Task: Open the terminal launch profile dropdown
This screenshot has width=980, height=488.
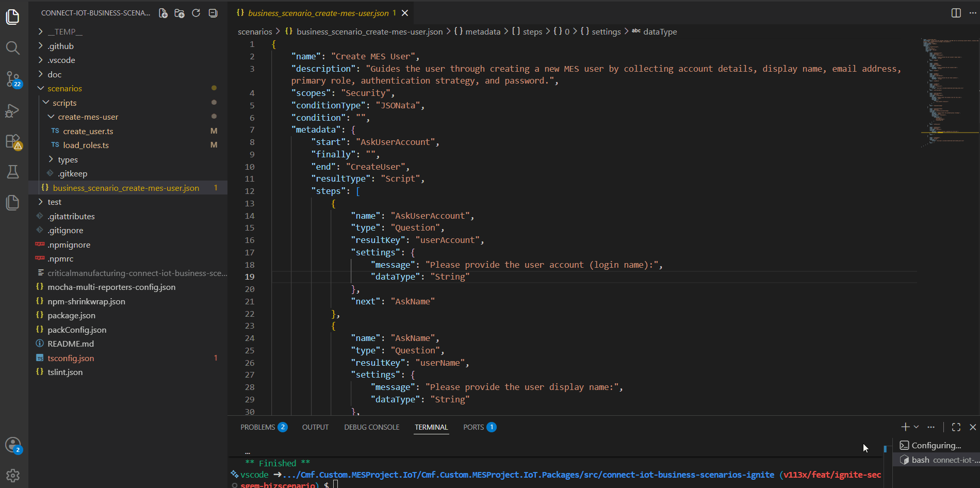Action: [x=916, y=427]
